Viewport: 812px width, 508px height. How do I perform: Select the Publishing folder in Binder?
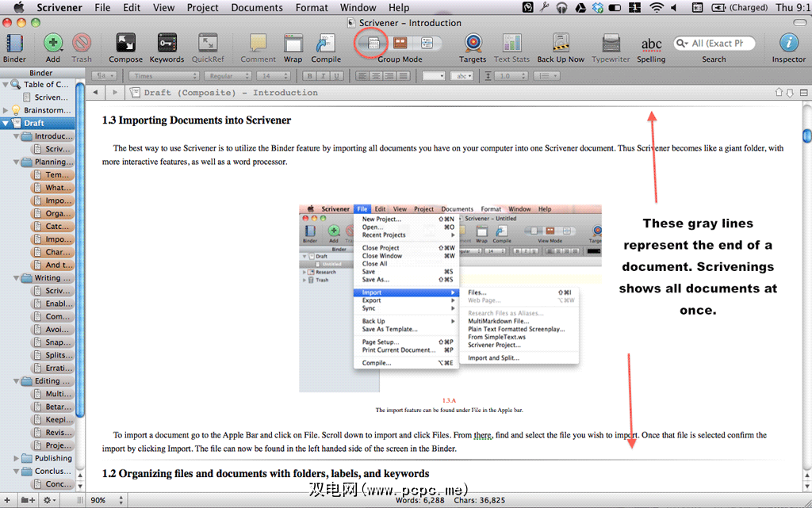[52, 458]
